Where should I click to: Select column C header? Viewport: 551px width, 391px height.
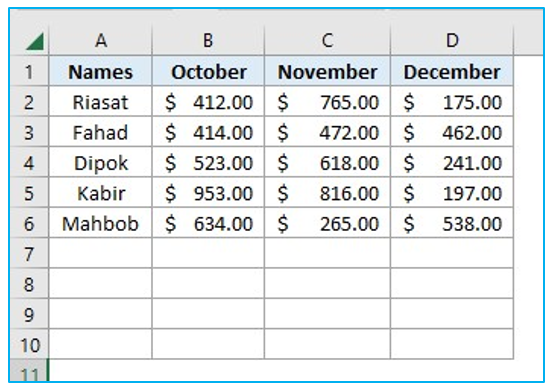coord(327,40)
